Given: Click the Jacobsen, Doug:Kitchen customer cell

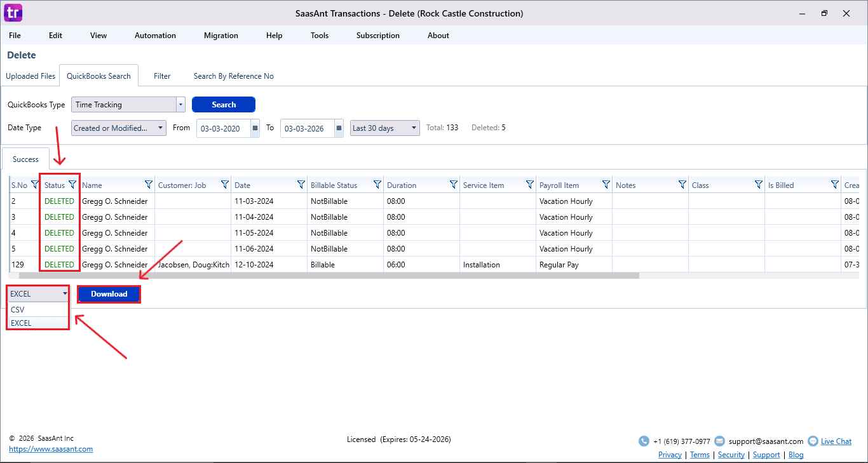Looking at the screenshot, I should (193, 265).
